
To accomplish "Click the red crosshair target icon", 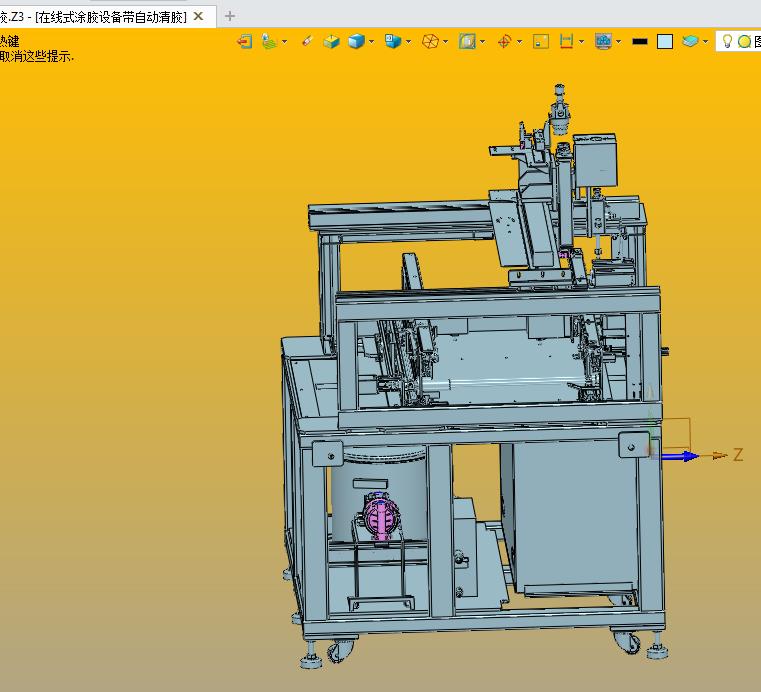I will [x=504, y=42].
